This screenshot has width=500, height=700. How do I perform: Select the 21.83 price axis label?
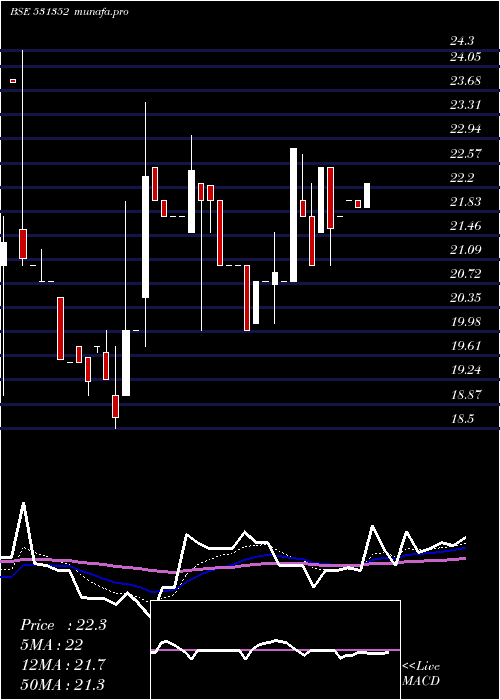(x=465, y=202)
